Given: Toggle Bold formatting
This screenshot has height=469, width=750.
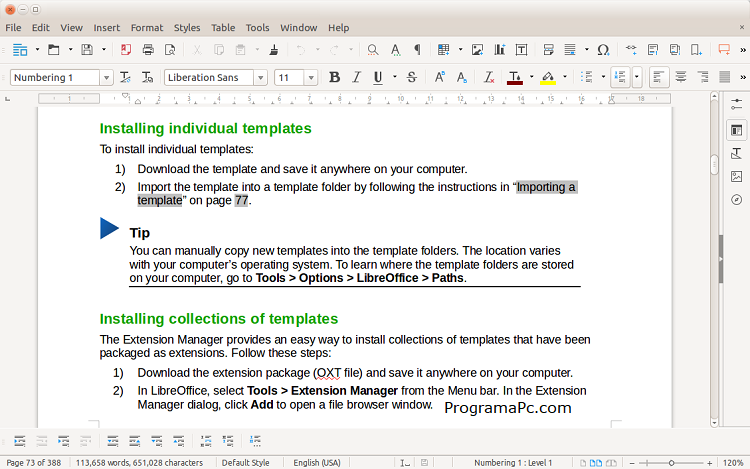Looking at the screenshot, I should (x=335, y=77).
